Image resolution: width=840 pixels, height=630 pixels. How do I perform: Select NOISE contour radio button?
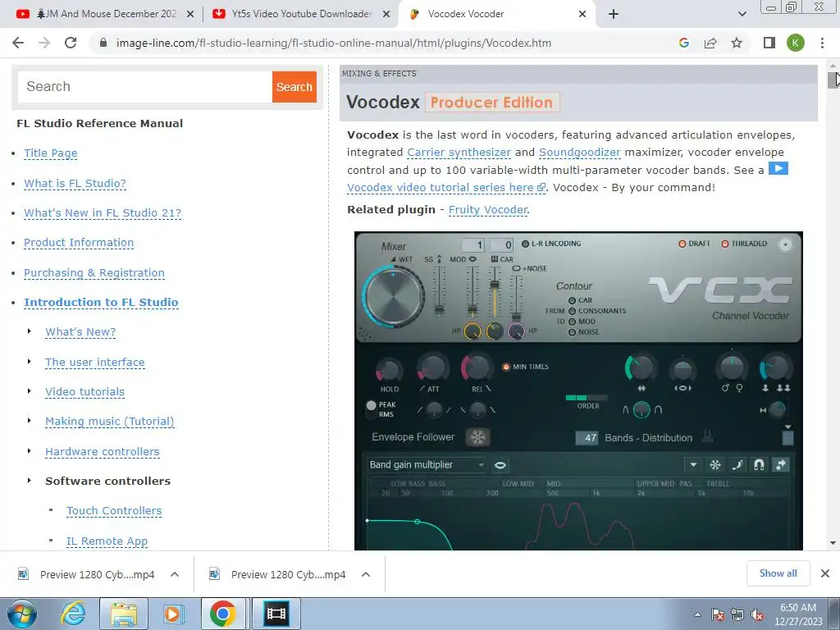coord(572,332)
